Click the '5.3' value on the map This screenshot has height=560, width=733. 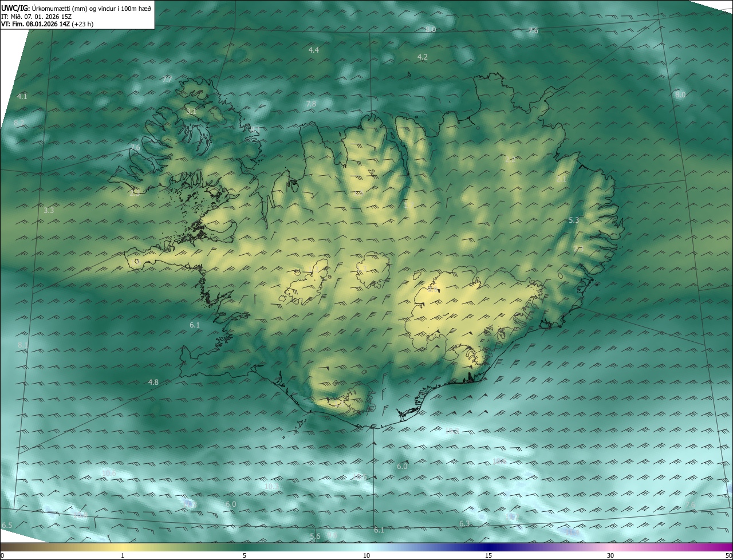[574, 220]
